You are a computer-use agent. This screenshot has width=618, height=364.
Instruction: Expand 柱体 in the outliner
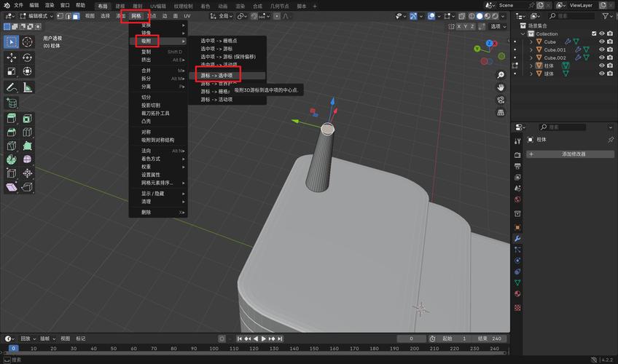tap(531, 66)
